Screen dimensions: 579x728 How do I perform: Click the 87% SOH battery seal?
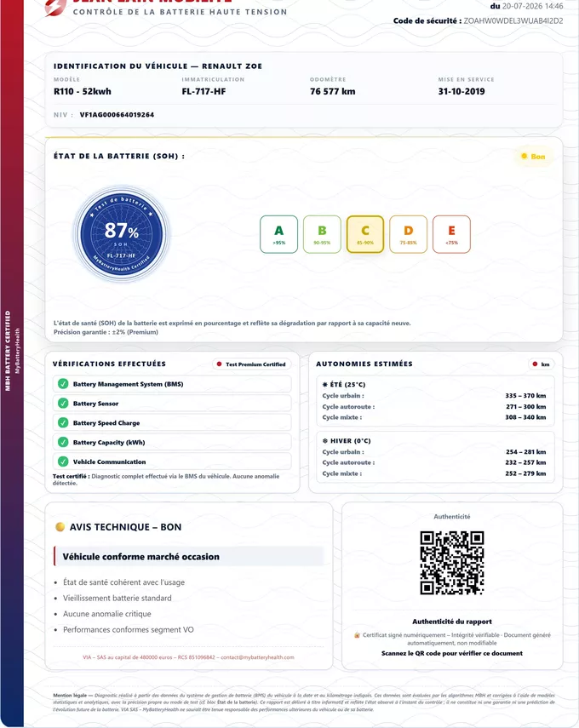pos(121,234)
